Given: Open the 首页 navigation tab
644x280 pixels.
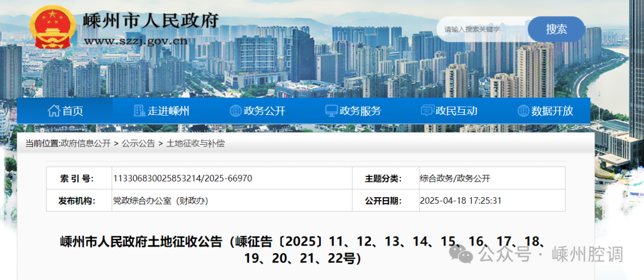Looking at the screenshot, I should (65, 110).
